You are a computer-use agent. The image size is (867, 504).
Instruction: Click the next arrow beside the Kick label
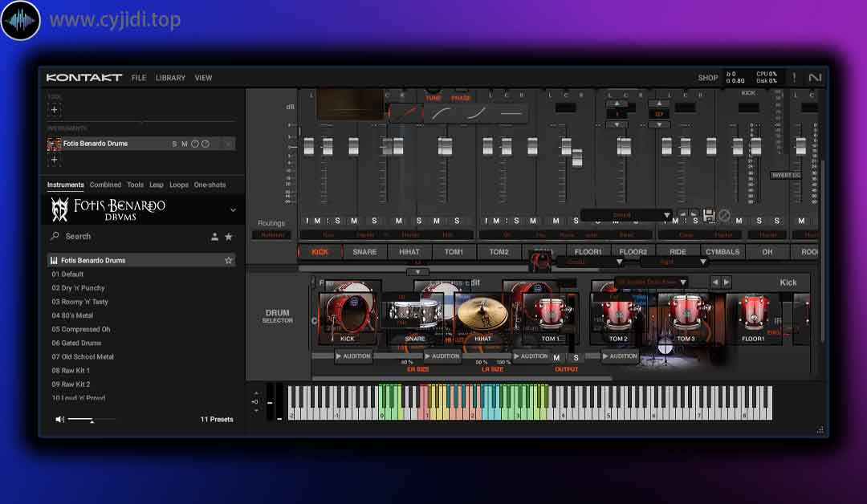coord(727,282)
